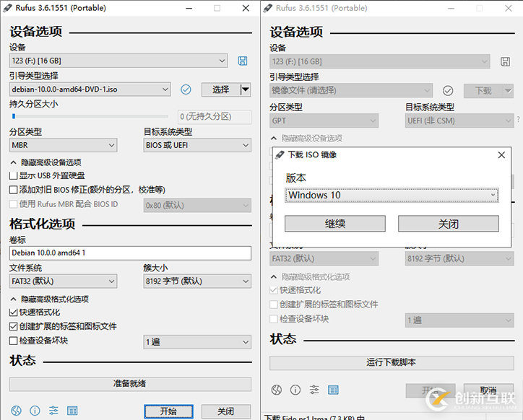Enable 检查设备坏块 in left Rufus window
523x420 pixels.
tap(13, 341)
